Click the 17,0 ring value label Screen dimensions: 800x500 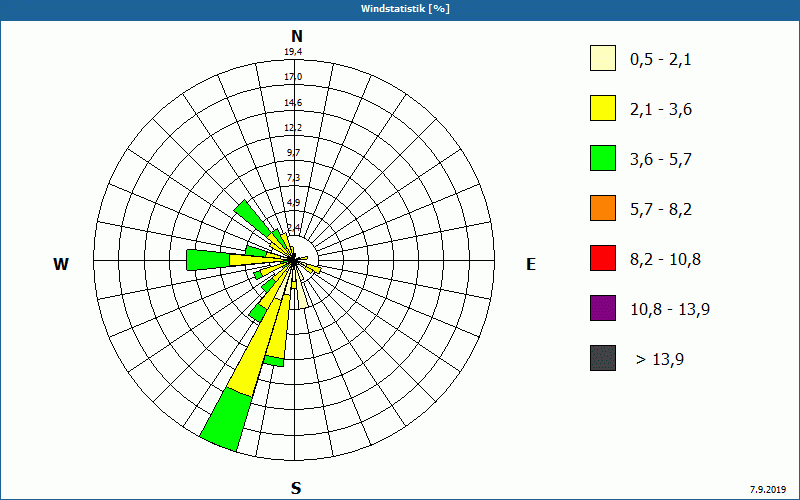click(x=293, y=77)
